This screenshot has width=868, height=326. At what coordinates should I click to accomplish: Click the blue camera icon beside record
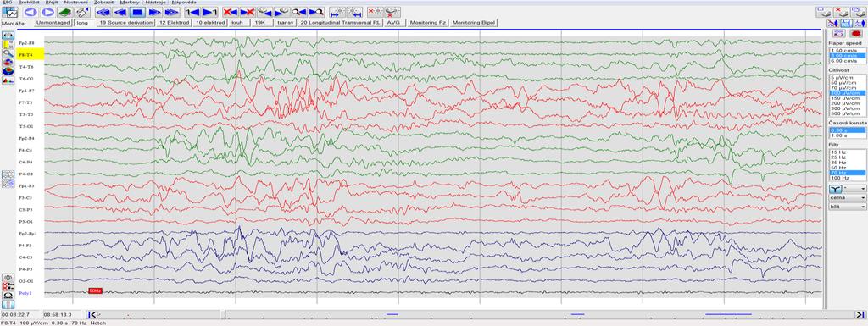(x=838, y=34)
